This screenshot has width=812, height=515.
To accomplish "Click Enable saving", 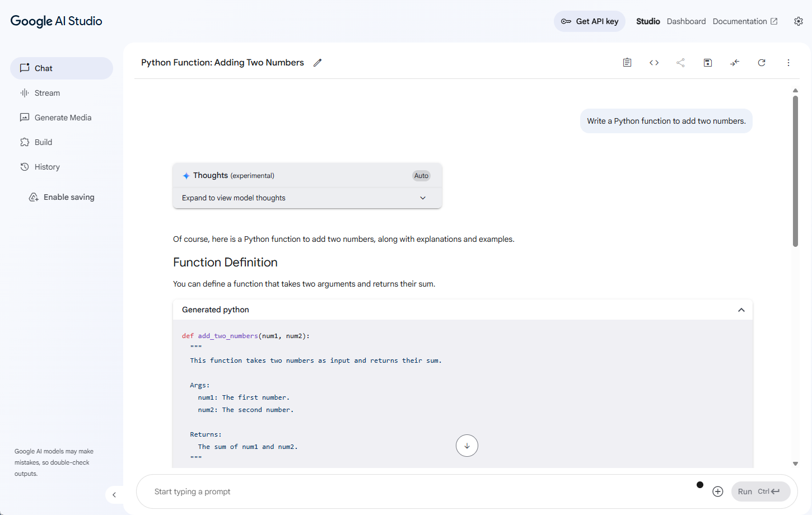I will (x=62, y=197).
